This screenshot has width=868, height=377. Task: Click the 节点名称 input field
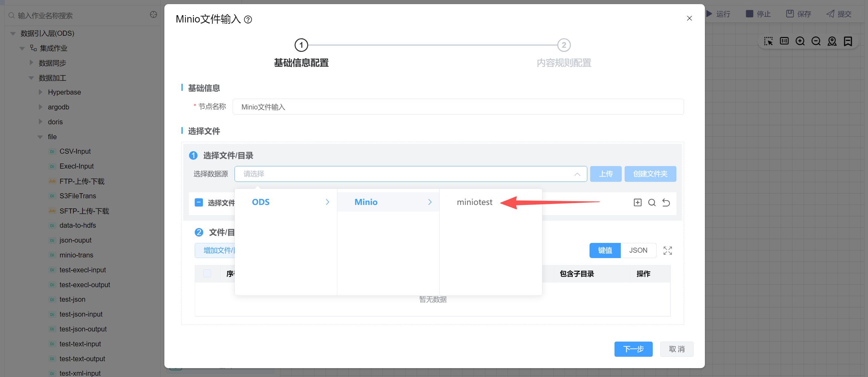pos(458,107)
